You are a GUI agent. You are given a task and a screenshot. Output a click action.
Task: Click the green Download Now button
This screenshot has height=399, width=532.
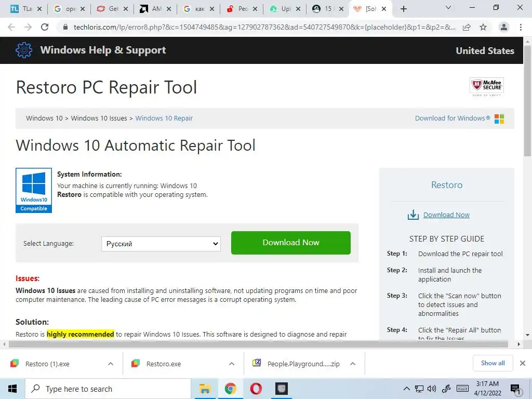coord(291,243)
